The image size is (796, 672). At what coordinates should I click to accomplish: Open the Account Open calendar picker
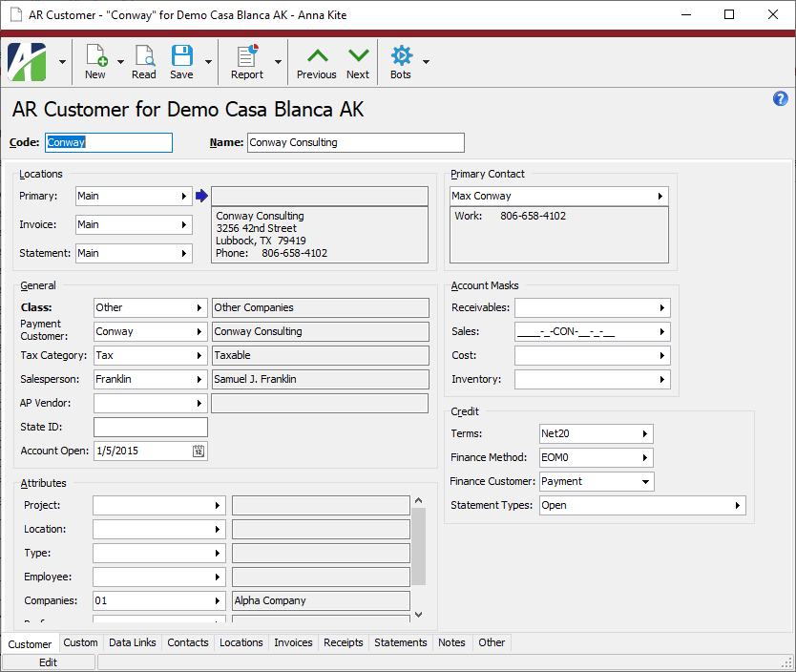(199, 451)
